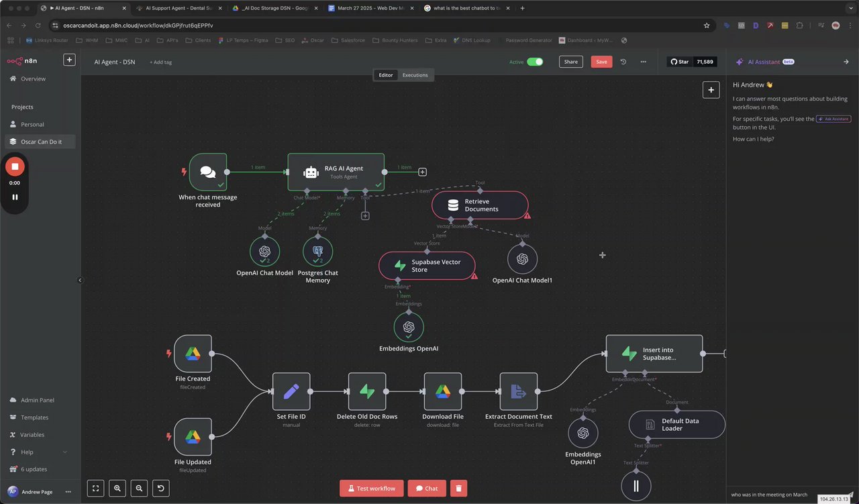
Task: Open Templates from the sidebar
Action: click(x=34, y=417)
